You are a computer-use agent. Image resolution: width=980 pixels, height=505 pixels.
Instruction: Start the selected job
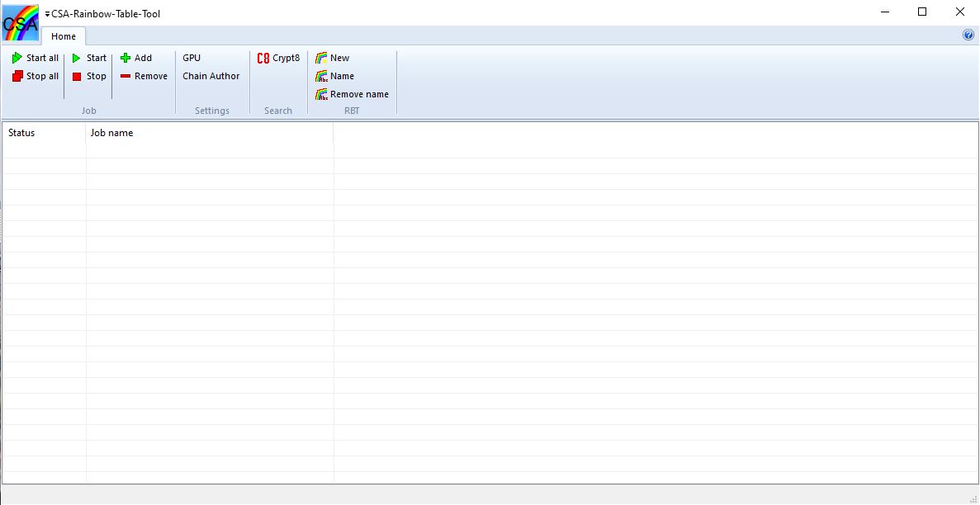click(88, 58)
